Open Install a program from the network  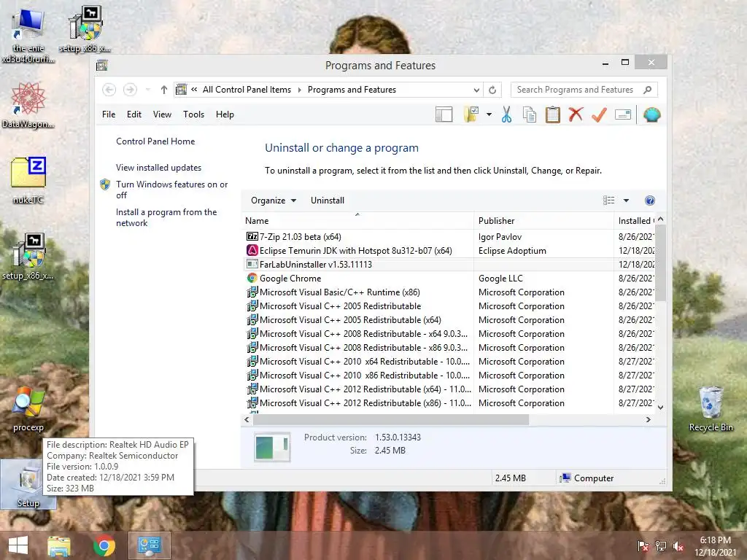point(166,217)
